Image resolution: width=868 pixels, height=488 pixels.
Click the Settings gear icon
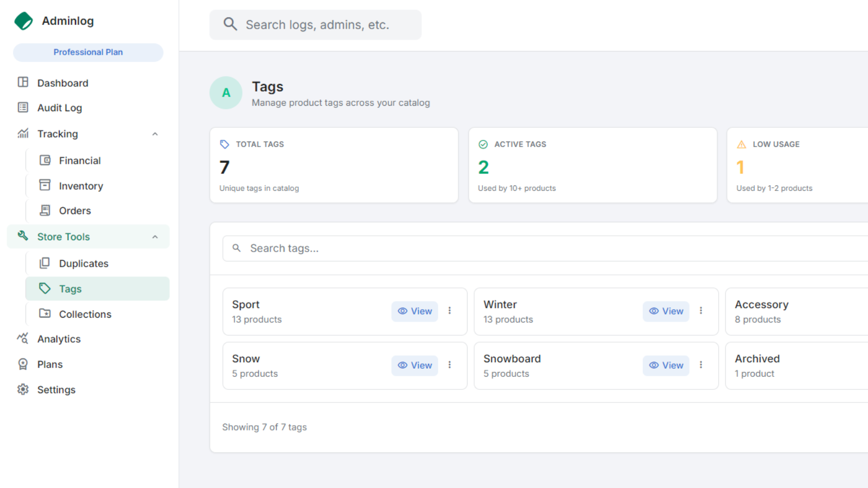tap(23, 389)
